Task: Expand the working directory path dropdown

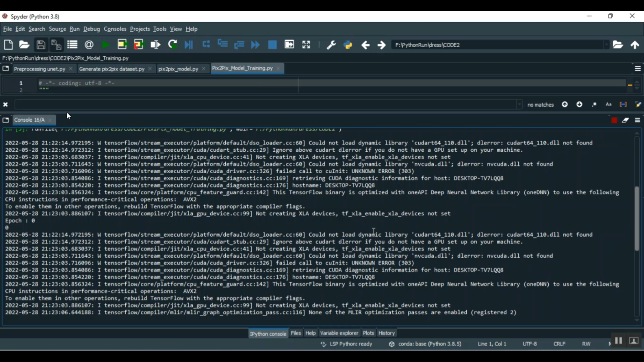Action: click(606, 45)
